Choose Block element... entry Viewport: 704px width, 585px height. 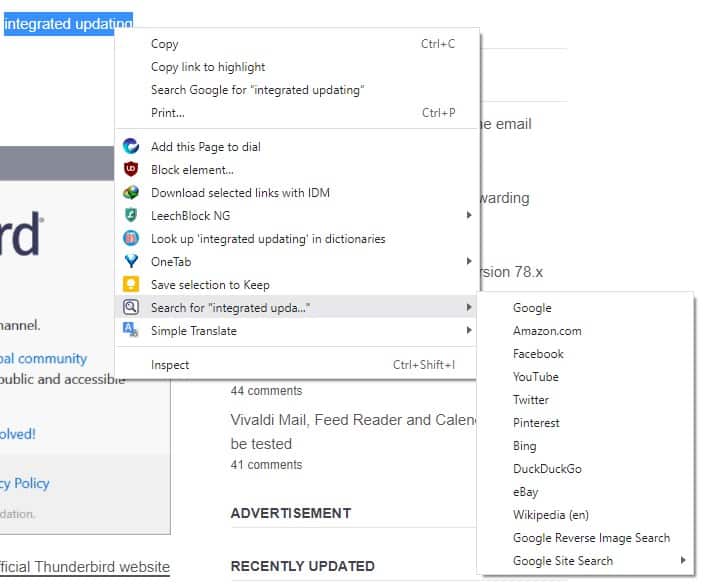point(297,169)
